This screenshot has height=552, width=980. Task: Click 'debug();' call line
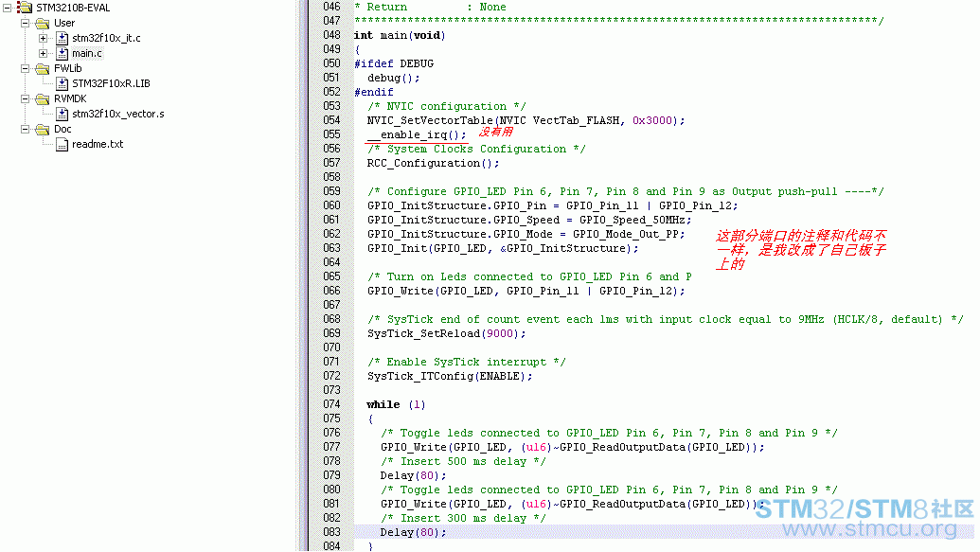pos(394,79)
